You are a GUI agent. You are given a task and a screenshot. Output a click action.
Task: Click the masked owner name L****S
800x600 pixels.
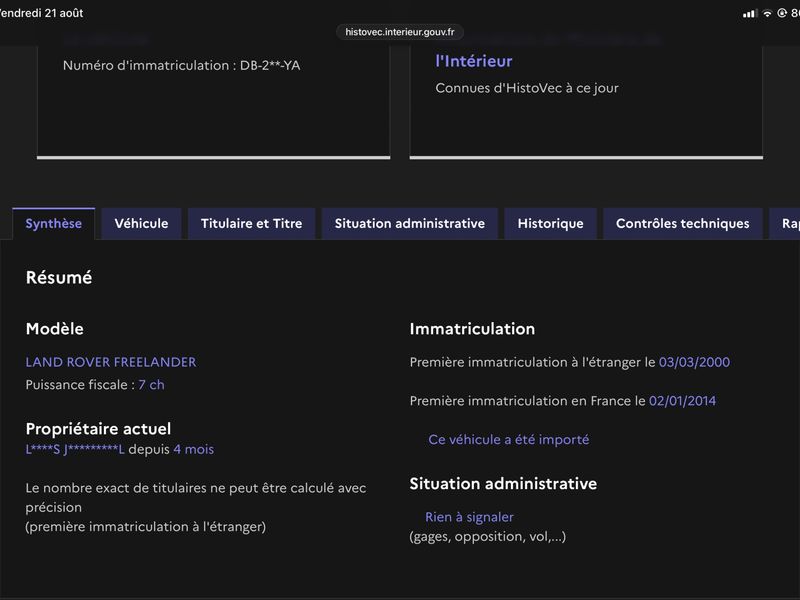pos(75,449)
